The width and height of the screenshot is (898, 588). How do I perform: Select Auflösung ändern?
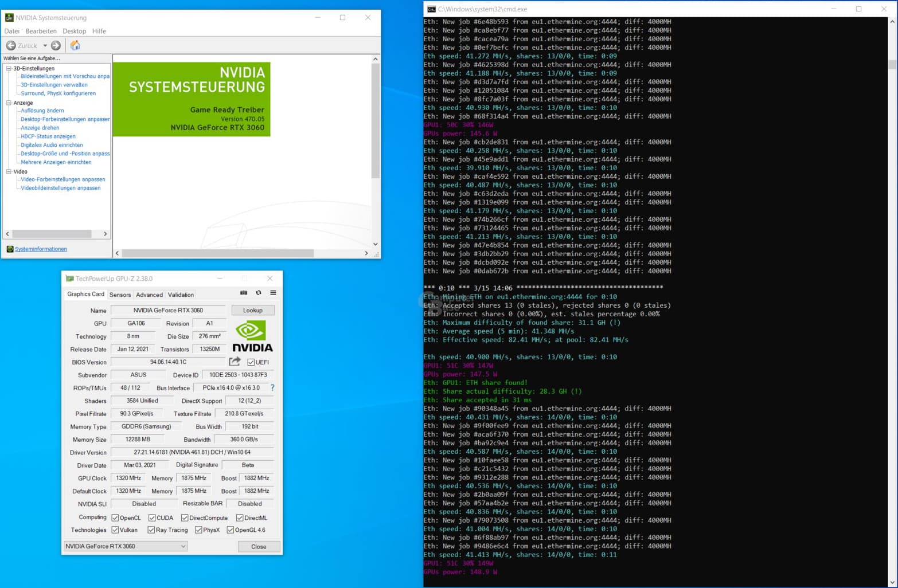42,111
